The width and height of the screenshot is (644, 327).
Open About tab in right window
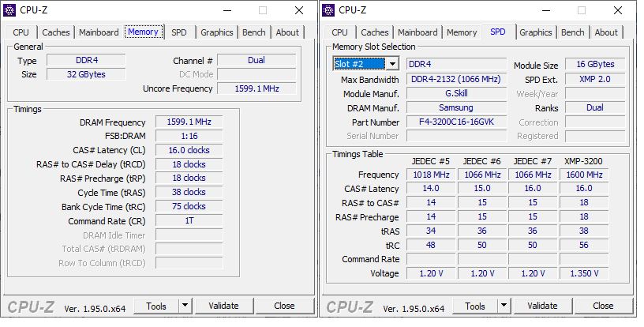point(606,32)
